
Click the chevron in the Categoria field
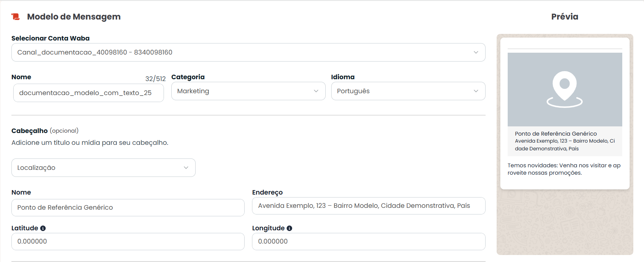click(316, 91)
